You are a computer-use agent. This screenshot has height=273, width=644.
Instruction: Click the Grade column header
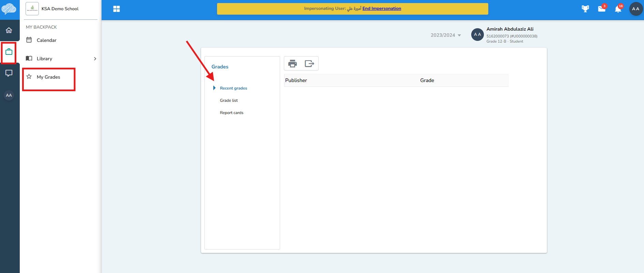tap(427, 80)
